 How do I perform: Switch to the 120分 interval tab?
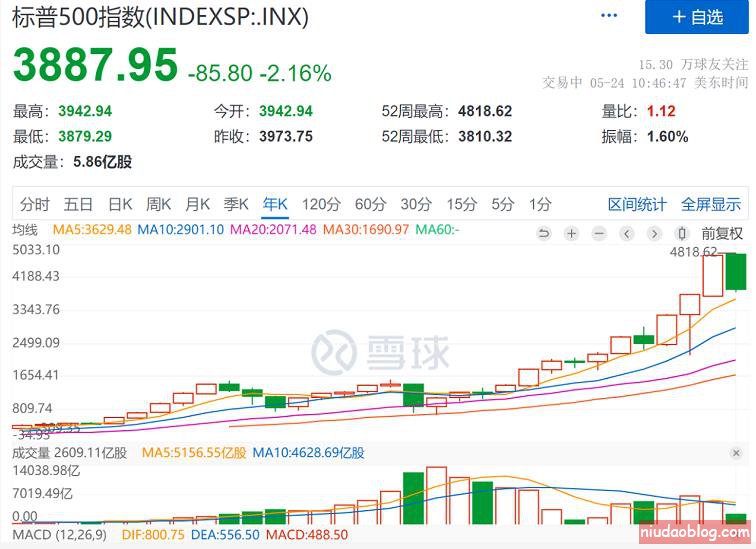tap(321, 204)
